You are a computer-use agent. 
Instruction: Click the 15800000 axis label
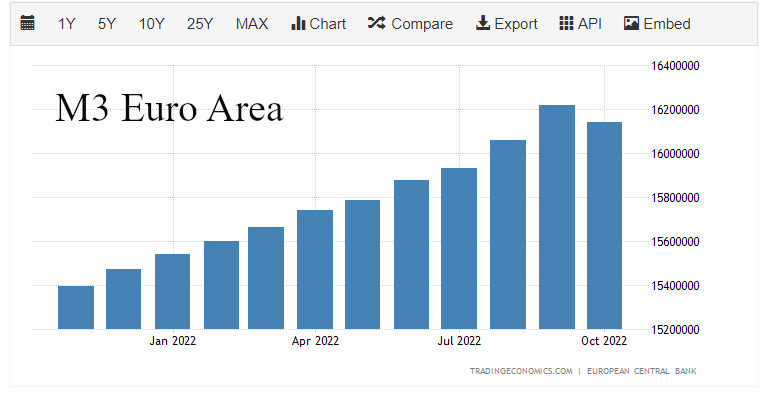point(675,198)
